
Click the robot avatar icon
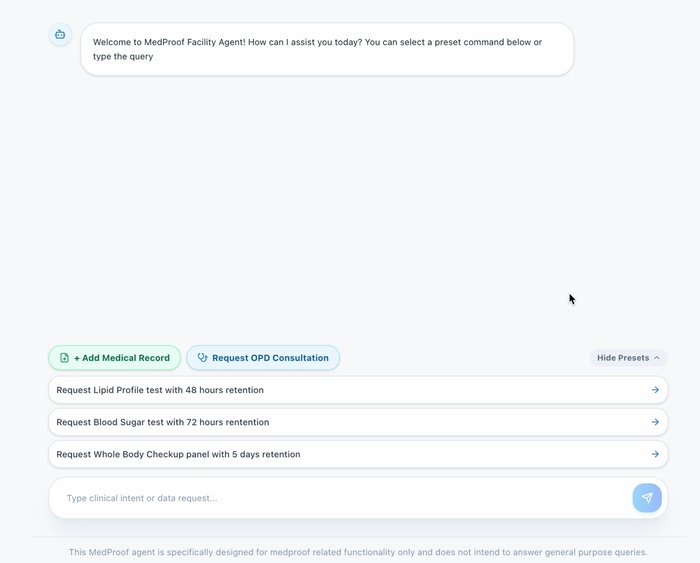[x=60, y=34]
